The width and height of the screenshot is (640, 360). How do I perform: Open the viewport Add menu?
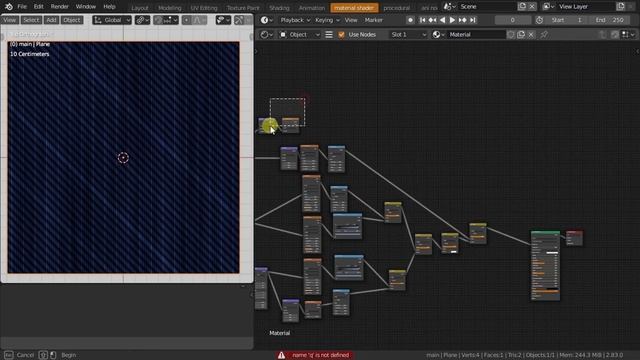51,20
